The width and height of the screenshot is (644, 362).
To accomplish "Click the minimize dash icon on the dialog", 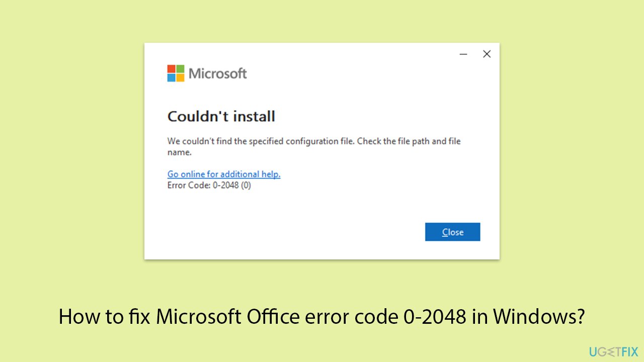I will tap(463, 54).
